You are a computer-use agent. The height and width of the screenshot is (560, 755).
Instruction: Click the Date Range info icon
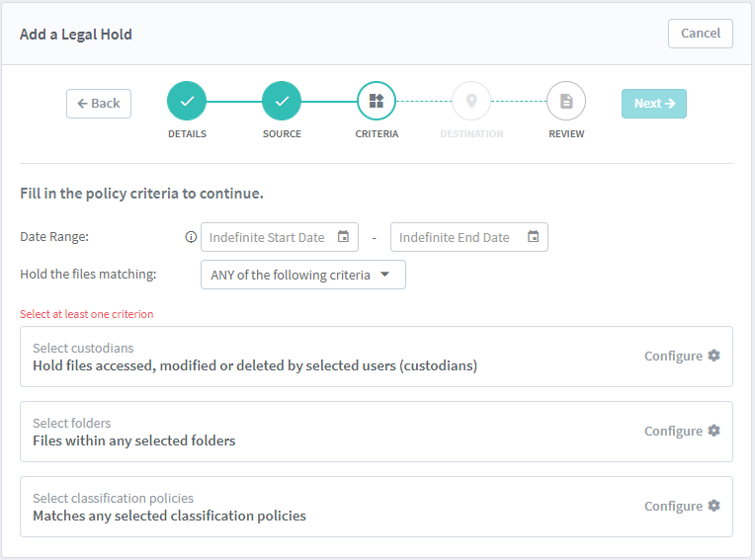pos(191,237)
